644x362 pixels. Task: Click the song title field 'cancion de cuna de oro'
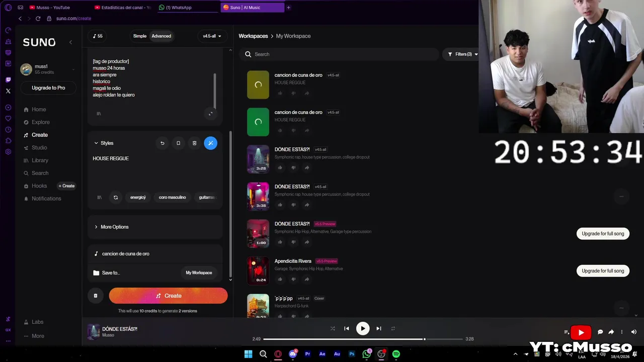[155, 254]
